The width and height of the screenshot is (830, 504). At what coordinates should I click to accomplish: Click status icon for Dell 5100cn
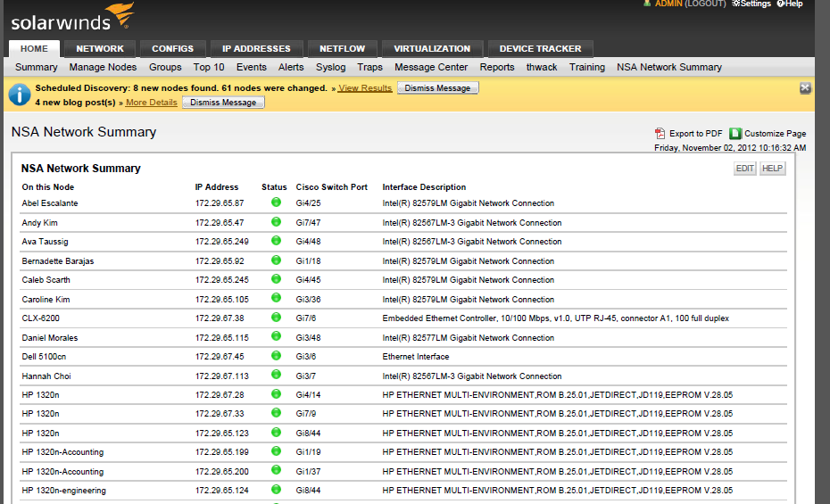[276, 355]
